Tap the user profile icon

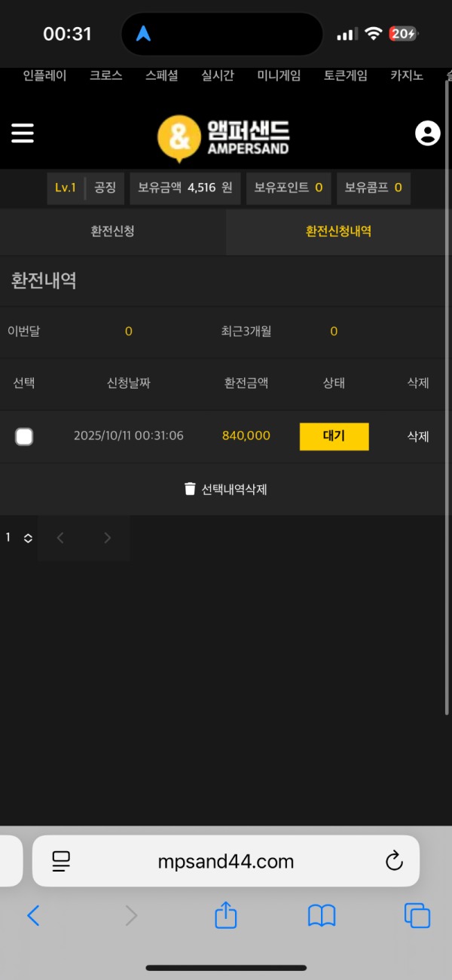pyautogui.click(x=427, y=133)
